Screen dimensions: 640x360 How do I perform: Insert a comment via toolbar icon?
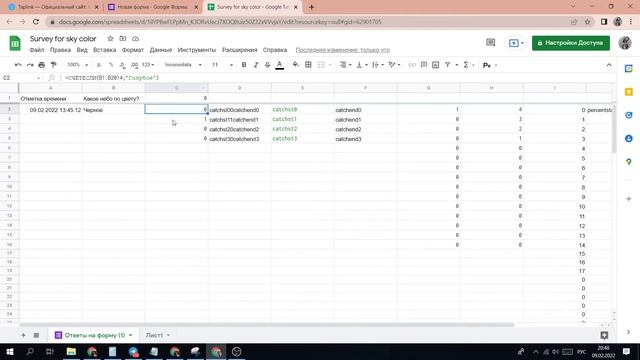pyautogui.click(x=424, y=65)
